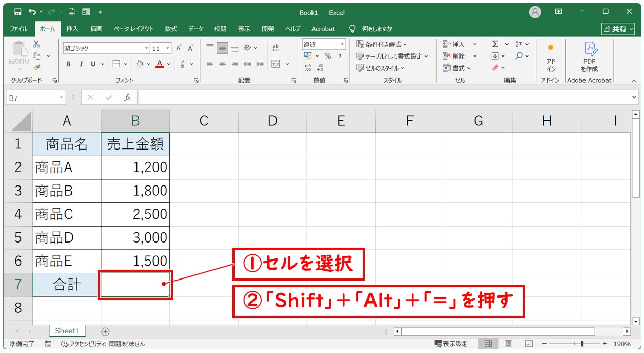Switch to the 挿入 ribbon tab
This screenshot has height=353, width=644.
click(72, 29)
